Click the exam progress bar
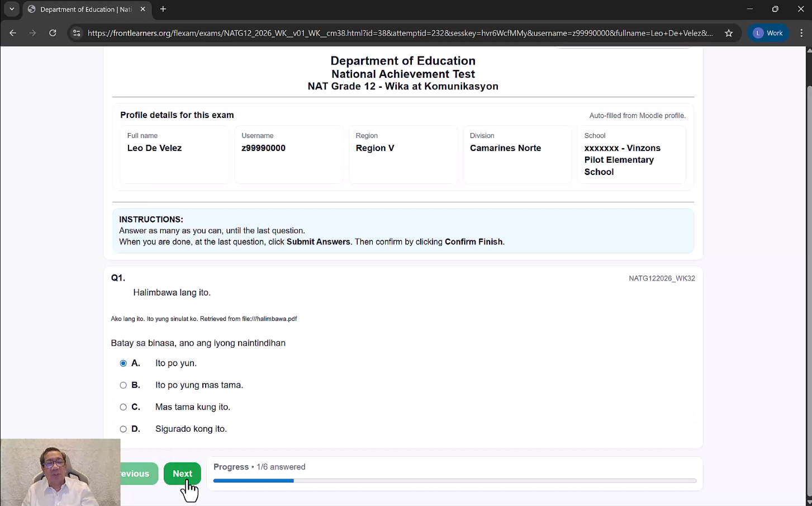Screen dimensions: 812x506 tap(454, 480)
